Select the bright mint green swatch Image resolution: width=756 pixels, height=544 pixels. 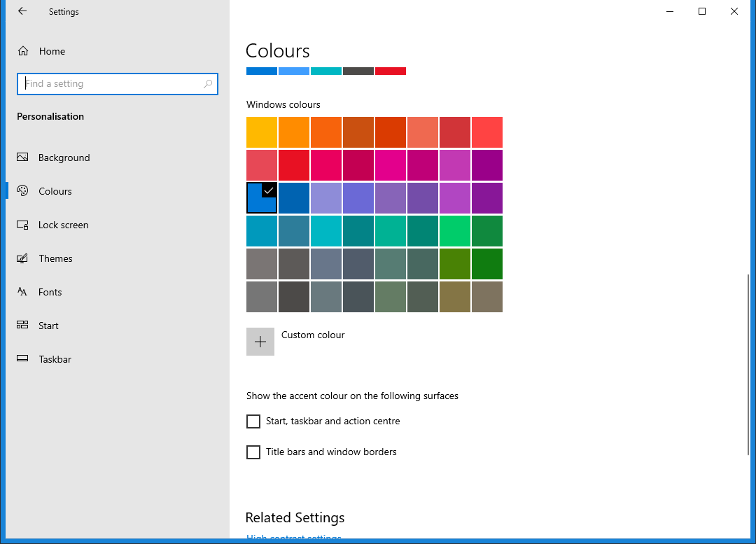pyautogui.click(x=455, y=231)
